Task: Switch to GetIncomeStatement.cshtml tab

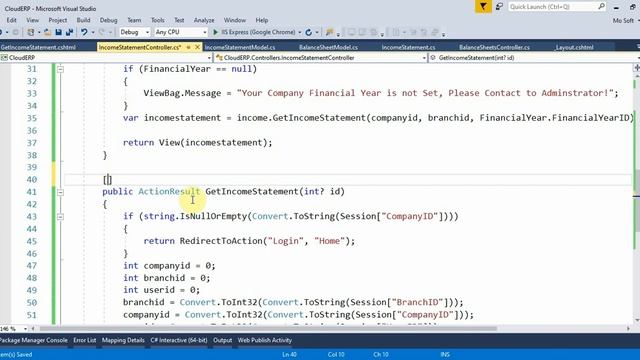Action: pyautogui.click(x=38, y=47)
